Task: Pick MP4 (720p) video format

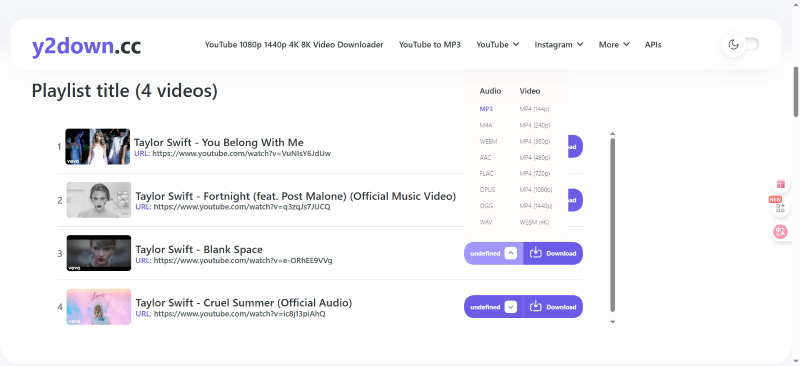Action: tap(535, 174)
